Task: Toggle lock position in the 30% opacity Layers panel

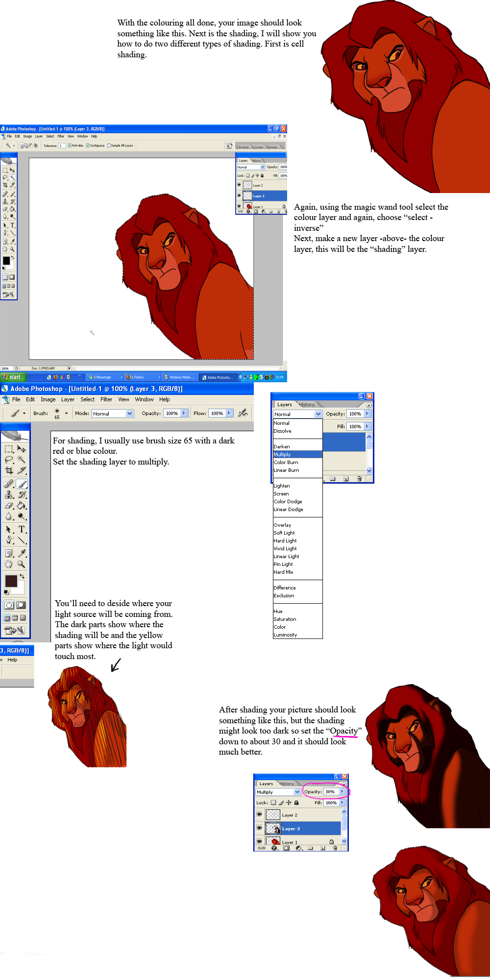Action: coord(289,803)
